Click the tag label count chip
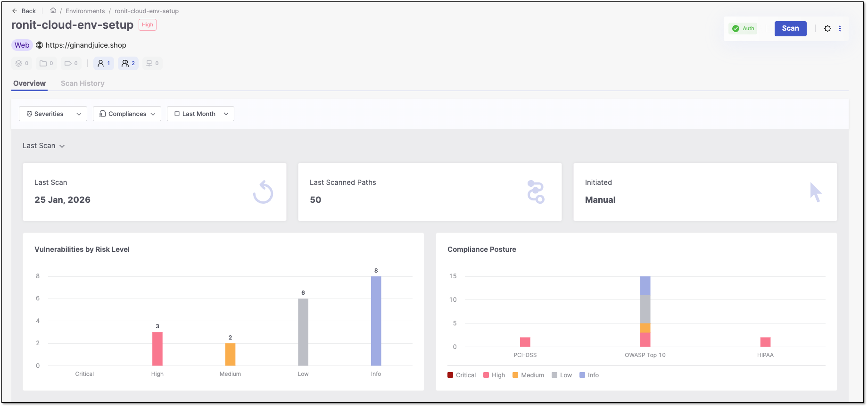 pyautogui.click(x=71, y=63)
